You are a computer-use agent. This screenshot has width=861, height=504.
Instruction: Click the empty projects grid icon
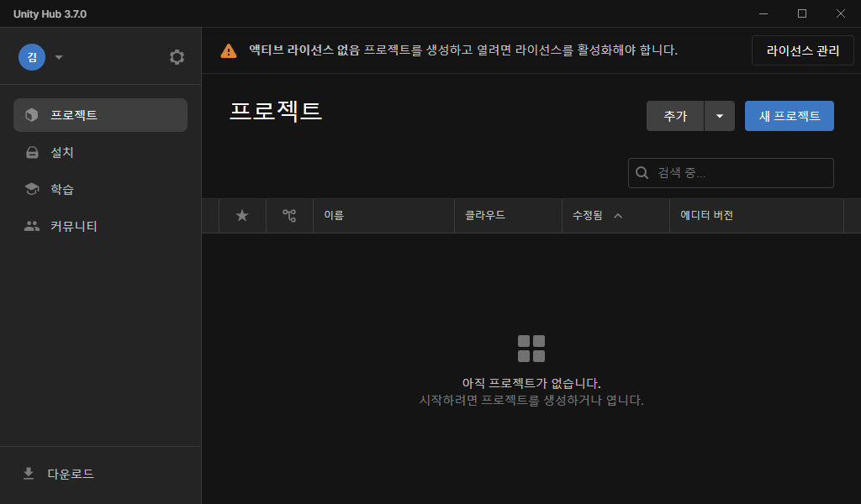[x=531, y=349]
